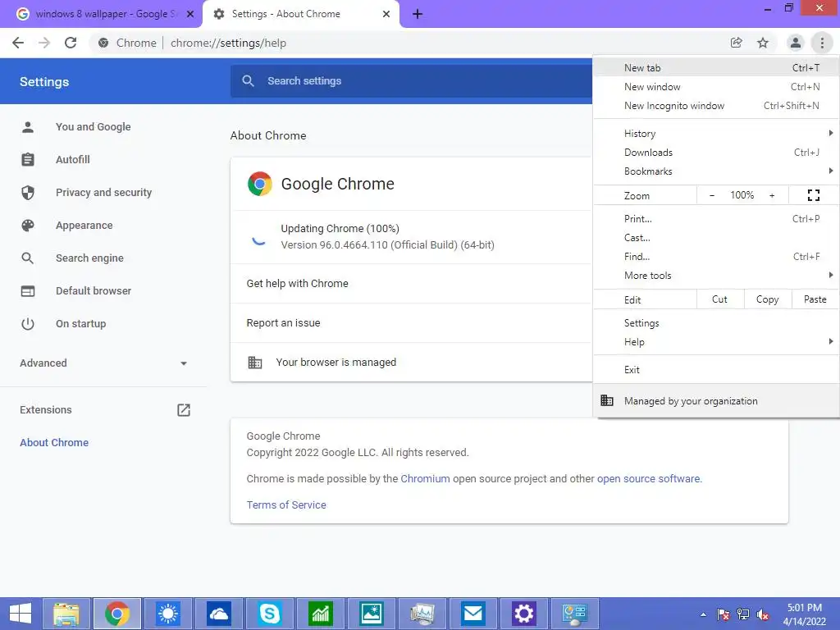Open Windows Start button on taskbar
Screen dimensions: 840x630
coord(21,614)
